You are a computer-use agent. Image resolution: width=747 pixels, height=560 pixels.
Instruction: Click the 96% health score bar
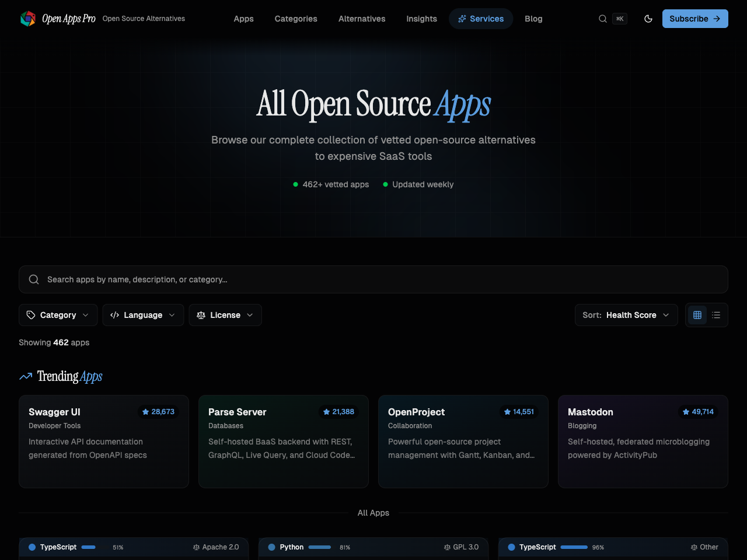pos(574,547)
